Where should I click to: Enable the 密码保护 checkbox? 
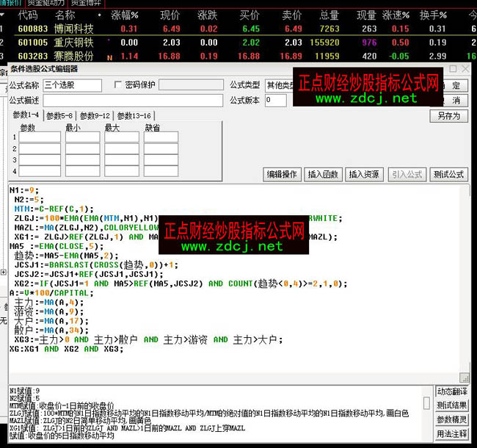pyautogui.click(x=118, y=85)
